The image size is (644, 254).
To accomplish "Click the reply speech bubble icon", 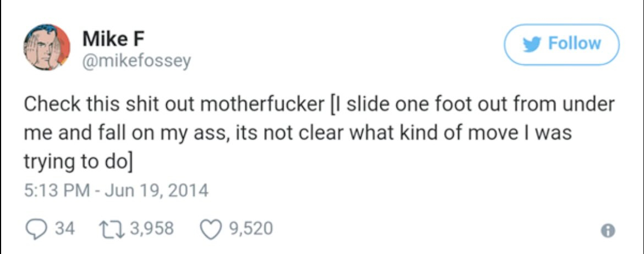I will 37,227.
